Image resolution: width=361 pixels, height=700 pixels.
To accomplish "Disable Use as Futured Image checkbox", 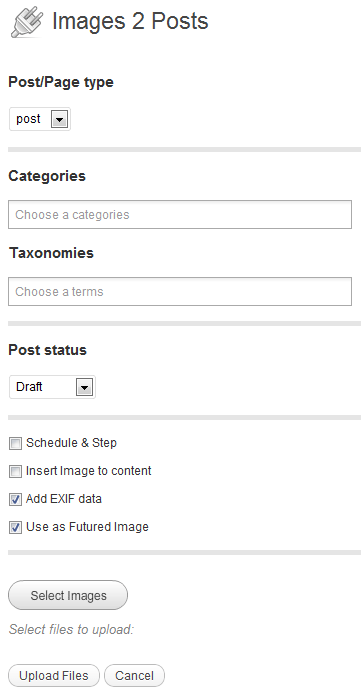I will click(x=16, y=528).
